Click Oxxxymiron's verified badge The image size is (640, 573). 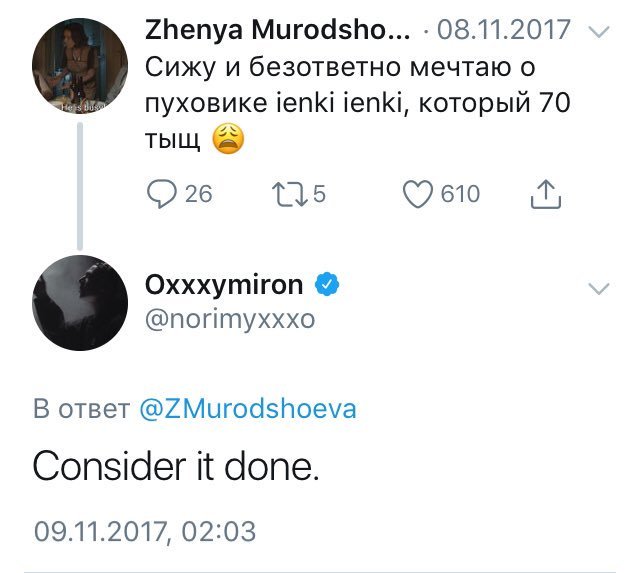326,285
